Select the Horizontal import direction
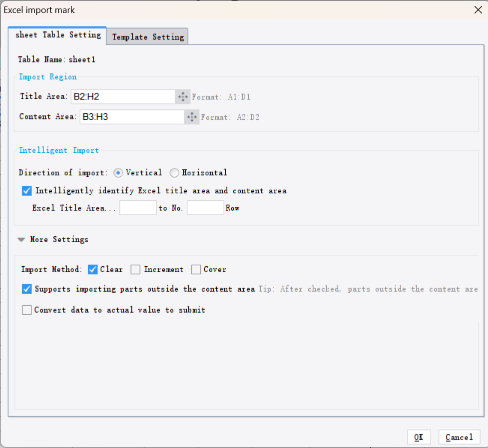Viewport: 488px width, 448px height. [174, 173]
